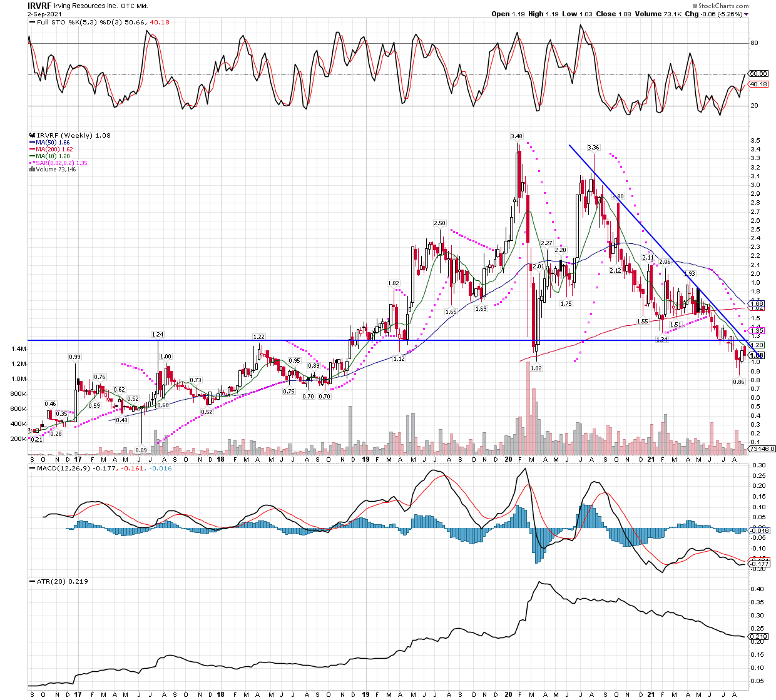Click the 1.22 high annotation in 2018
This screenshot has width=776, height=700.
pyautogui.click(x=258, y=337)
